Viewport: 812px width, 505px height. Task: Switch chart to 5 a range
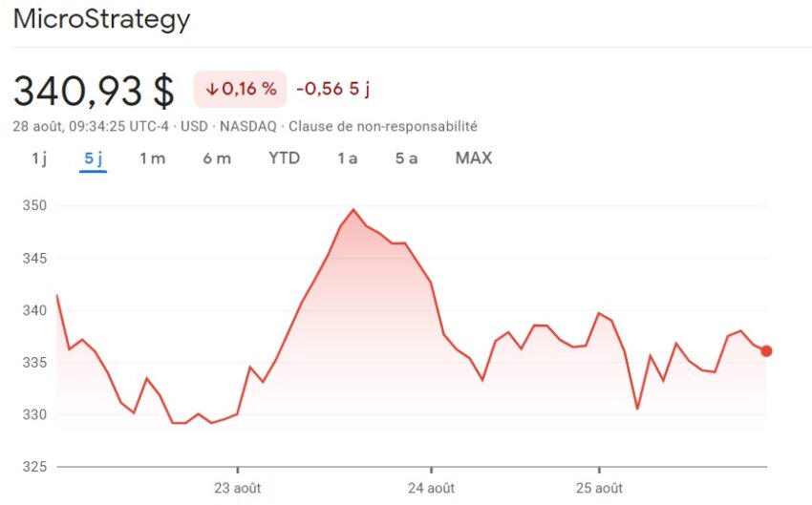pyautogui.click(x=406, y=158)
